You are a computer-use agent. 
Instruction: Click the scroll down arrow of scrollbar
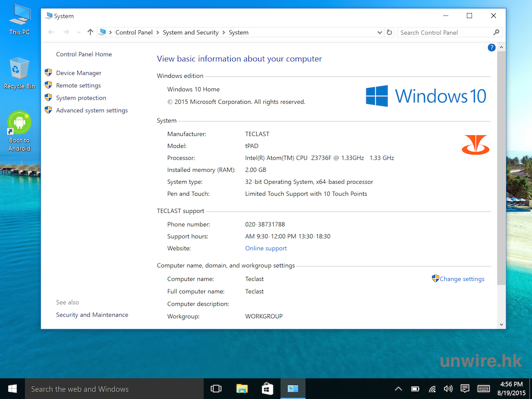pyautogui.click(x=501, y=324)
